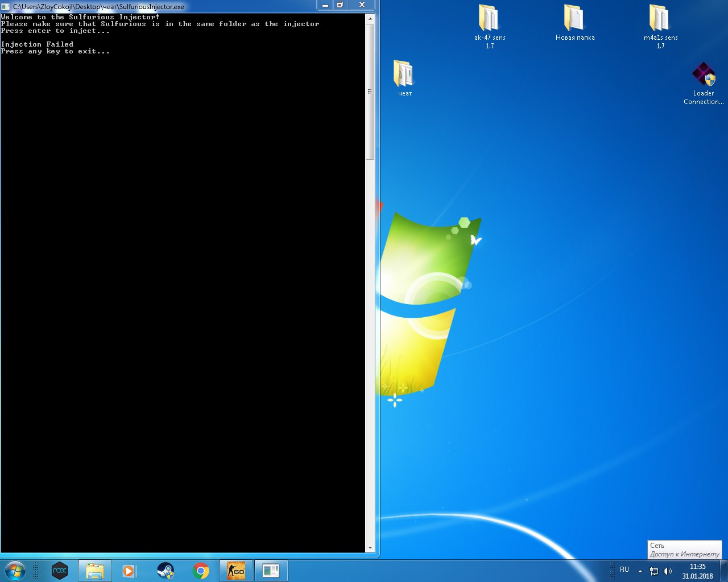Show hidden tray icons with the arrow
Screen dimensions: 728x582
640,571
